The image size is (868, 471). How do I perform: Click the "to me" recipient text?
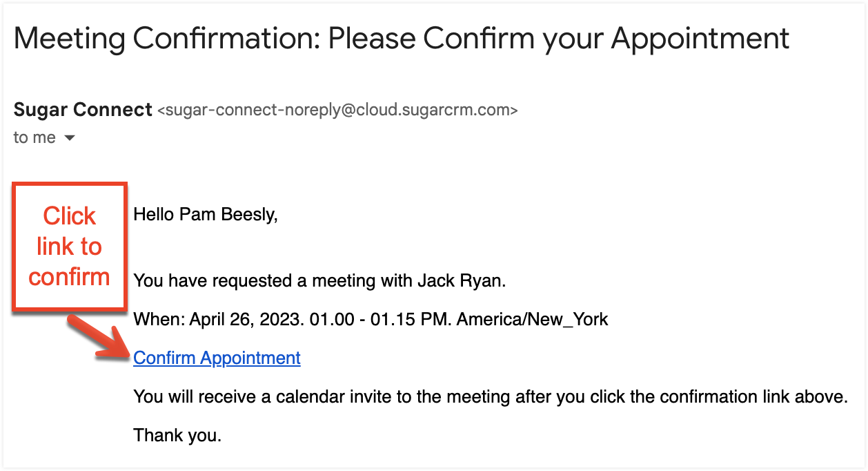(34, 137)
